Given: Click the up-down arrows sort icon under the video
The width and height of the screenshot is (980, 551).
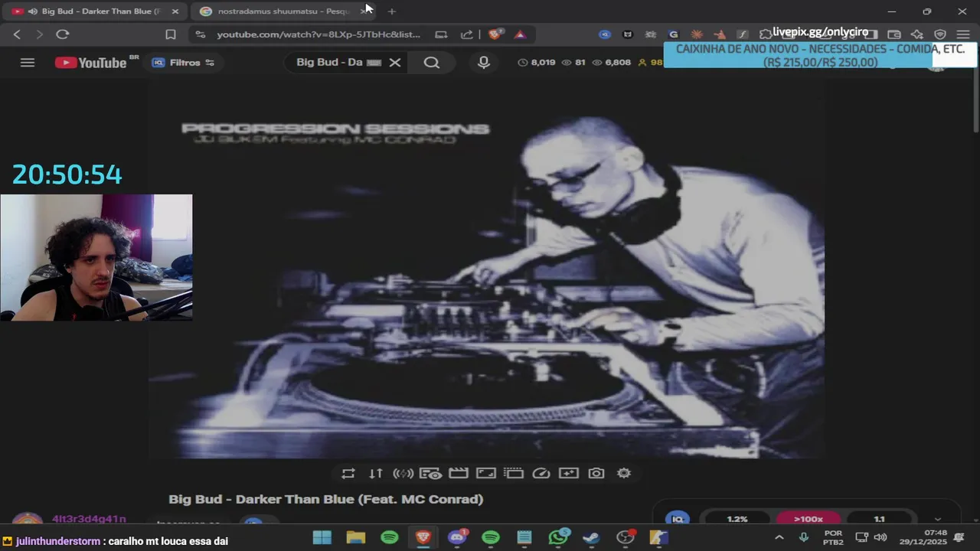Looking at the screenshot, I should (376, 474).
